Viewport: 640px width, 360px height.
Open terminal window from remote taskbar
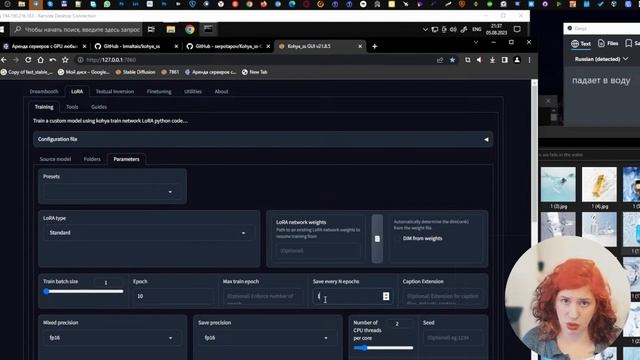tap(208, 29)
